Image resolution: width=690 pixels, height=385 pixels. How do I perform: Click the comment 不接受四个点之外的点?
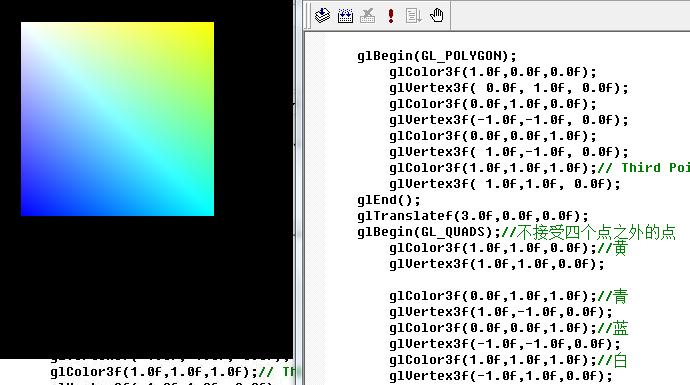click(588, 232)
